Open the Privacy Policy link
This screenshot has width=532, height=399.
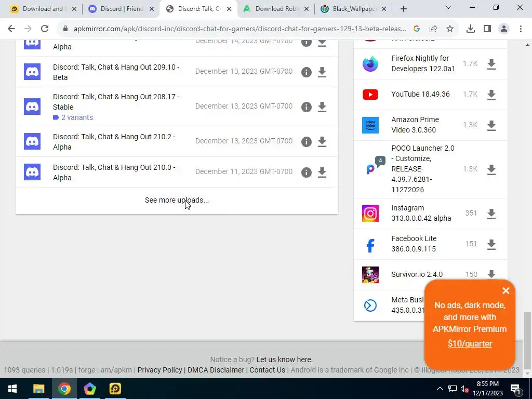(160, 370)
